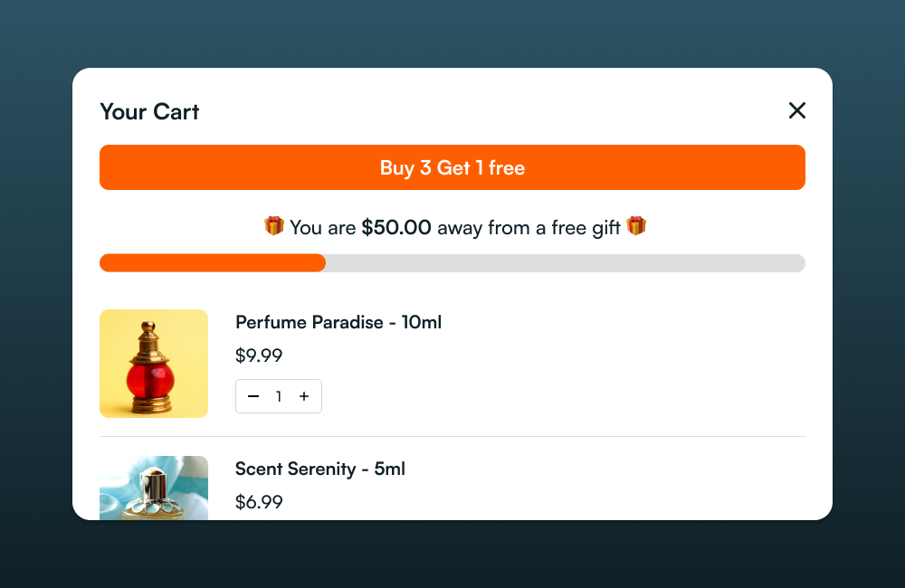Click the "away from a free gift" text
905x588 pixels.
529,228
